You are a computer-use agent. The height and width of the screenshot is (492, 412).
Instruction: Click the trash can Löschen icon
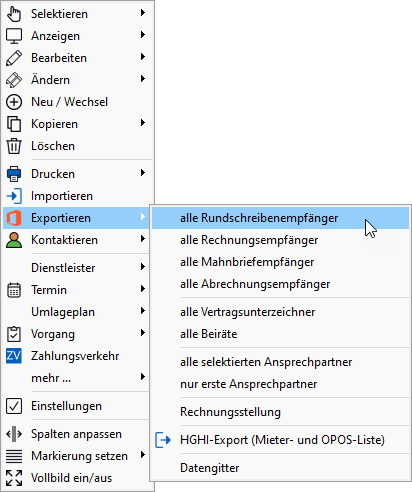tap(14, 146)
